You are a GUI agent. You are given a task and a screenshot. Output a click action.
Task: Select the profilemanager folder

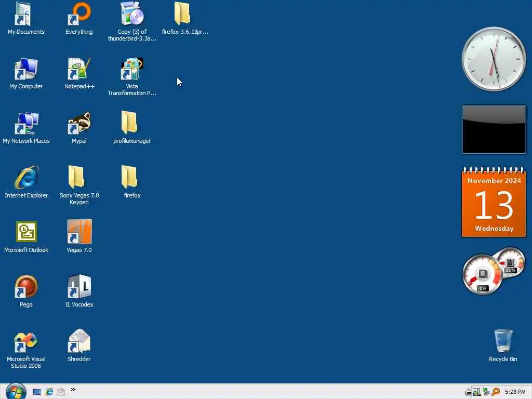pyautogui.click(x=132, y=128)
